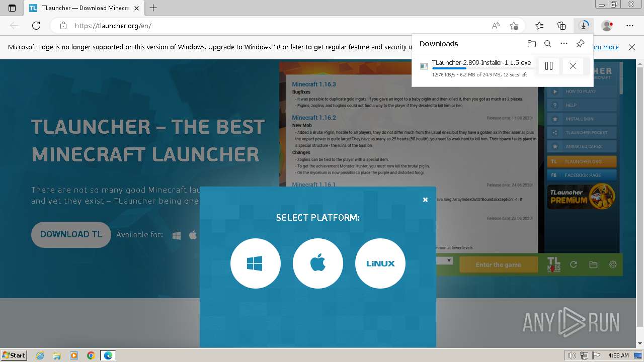Viewport: 644px width, 362px height.
Task: Cancel the TLauncher installer download
Action: (573, 66)
